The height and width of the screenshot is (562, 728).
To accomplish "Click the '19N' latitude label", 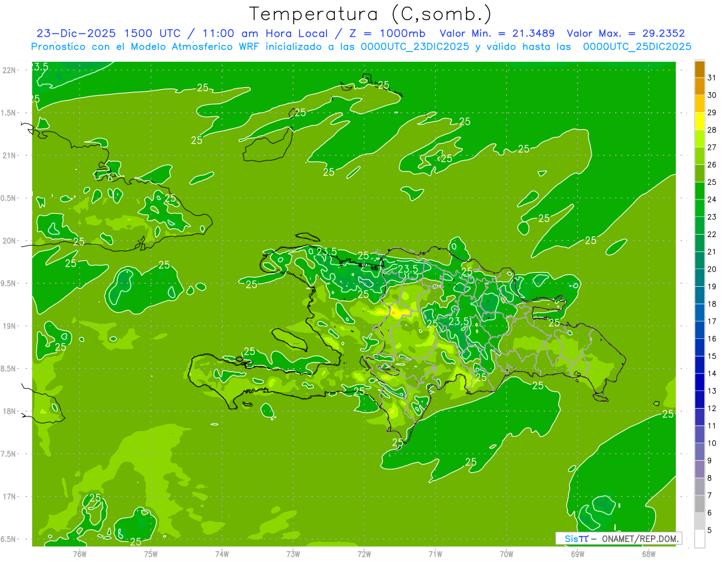I will tap(10, 326).
